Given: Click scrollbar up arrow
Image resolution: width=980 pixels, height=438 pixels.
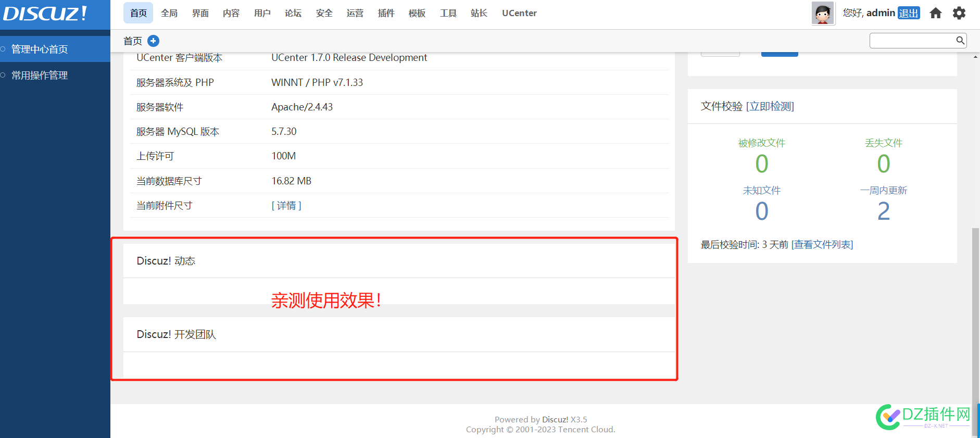Looking at the screenshot, I should [975, 56].
